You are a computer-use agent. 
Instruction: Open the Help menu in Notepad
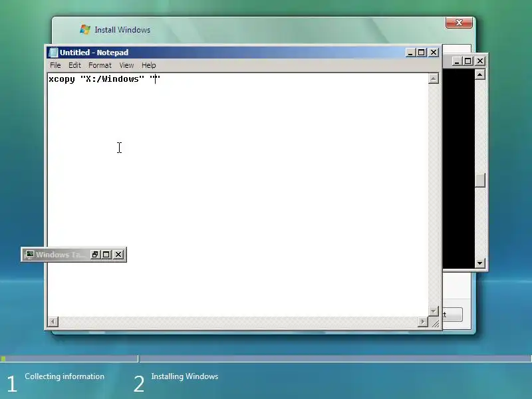pyautogui.click(x=148, y=65)
